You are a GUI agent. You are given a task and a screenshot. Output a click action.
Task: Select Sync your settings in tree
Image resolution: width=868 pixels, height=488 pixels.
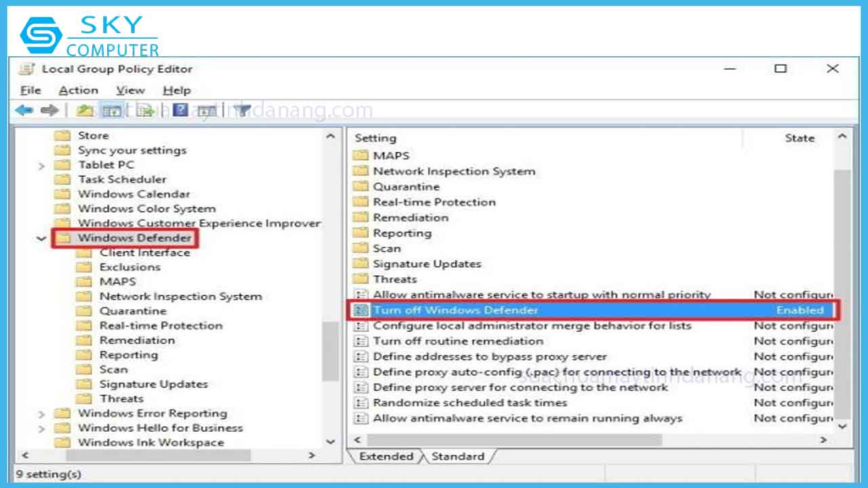click(132, 150)
